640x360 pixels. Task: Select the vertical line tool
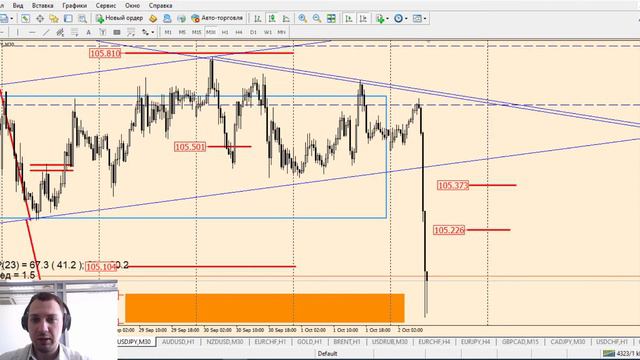coord(17,32)
